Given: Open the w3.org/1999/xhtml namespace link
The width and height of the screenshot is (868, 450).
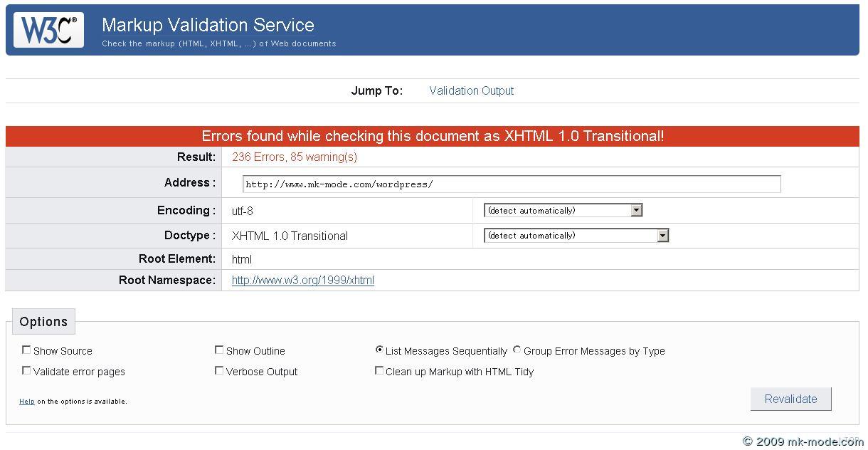Looking at the screenshot, I should (302, 281).
